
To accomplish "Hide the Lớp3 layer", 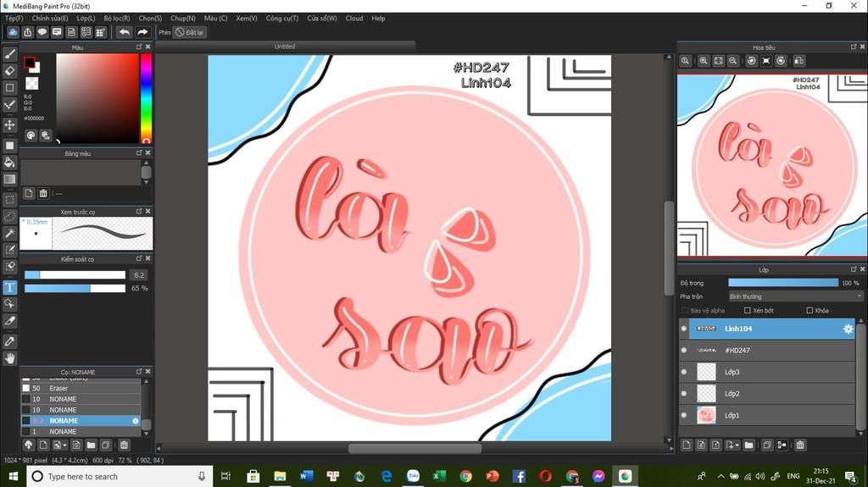I will [x=684, y=372].
